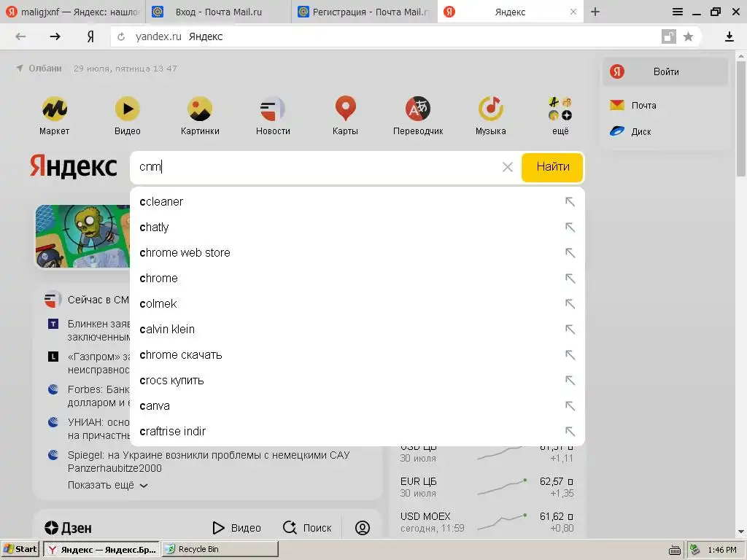Open browser downloads arrow icon

point(729,36)
